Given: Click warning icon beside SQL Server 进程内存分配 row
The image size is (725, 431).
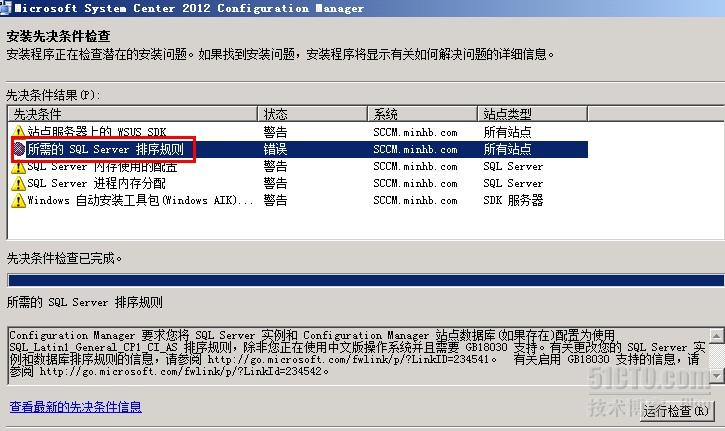Looking at the screenshot, I should 18,184.
